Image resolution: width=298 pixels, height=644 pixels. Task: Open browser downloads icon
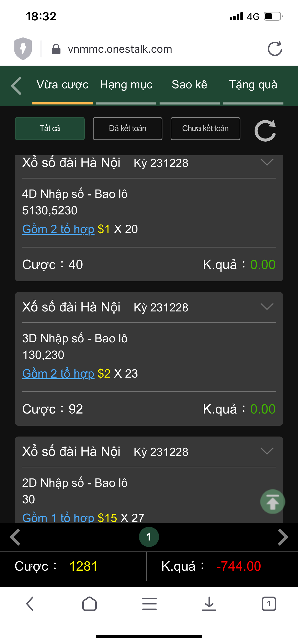coord(209,604)
